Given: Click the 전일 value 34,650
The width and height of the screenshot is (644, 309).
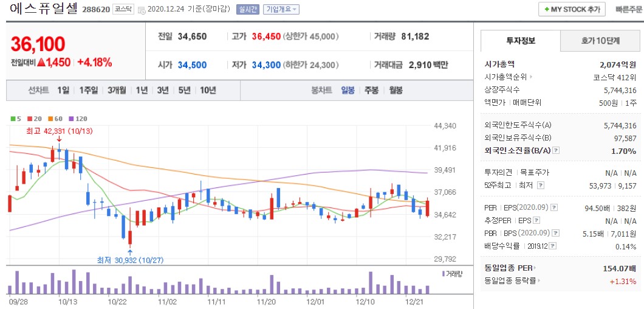Looking at the screenshot, I should [192, 36].
